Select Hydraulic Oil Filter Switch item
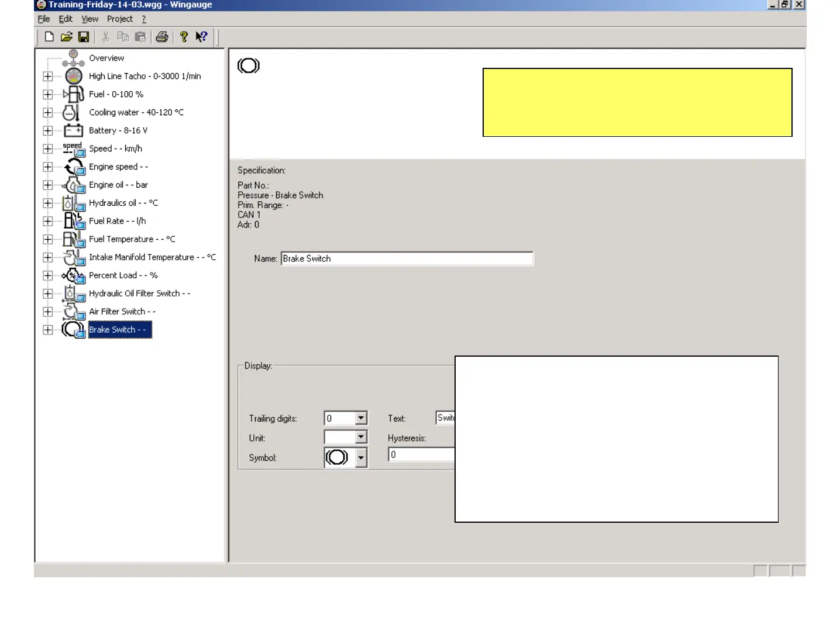Screen dimensions: 840x628 pyautogui.click(x=140, y=294)
